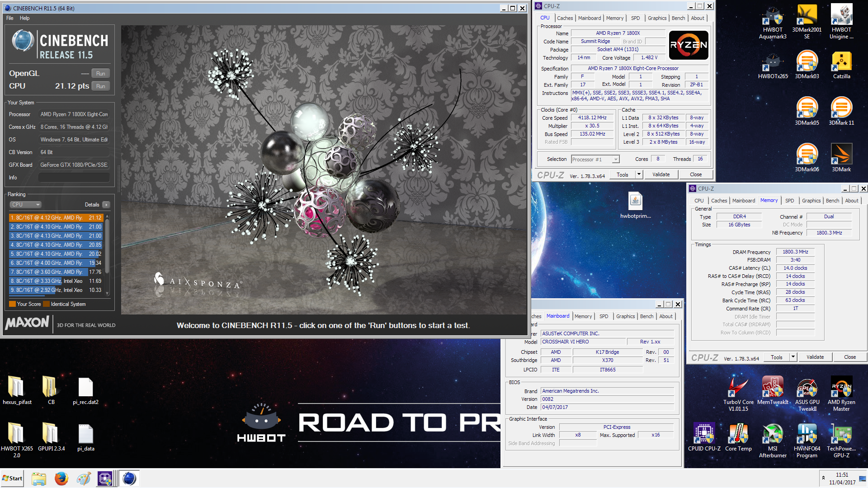Click DRAM Frequency value 1800.3 MHz

(x=795, y=252)
